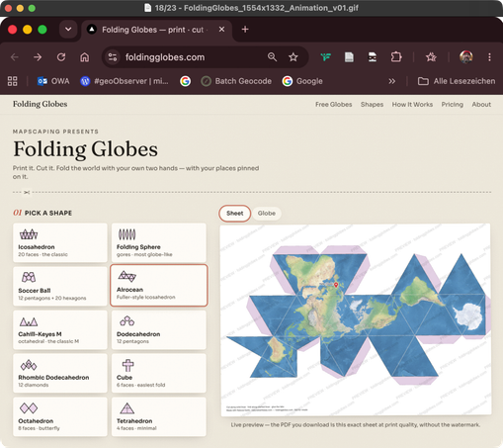The height and width of the screenshot is (448, 503).
Task: Pick the Soccer Ball shape
Action: [60, 286]
